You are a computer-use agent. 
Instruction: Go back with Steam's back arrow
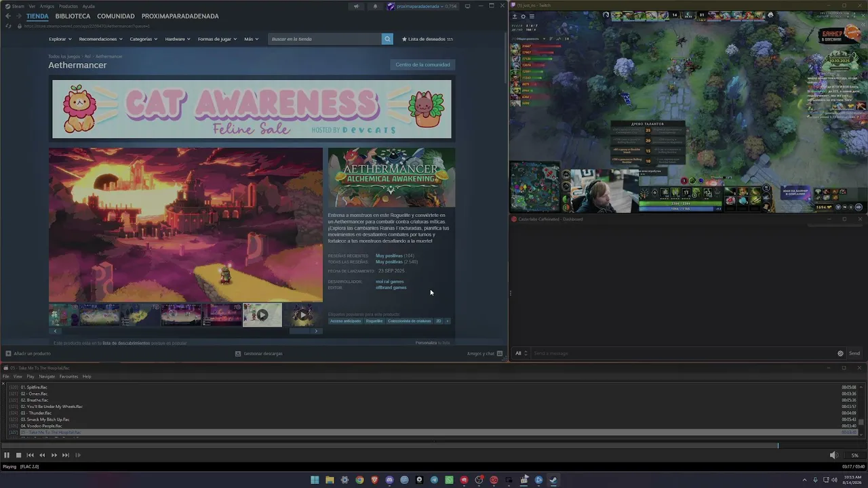click(8, 16)
